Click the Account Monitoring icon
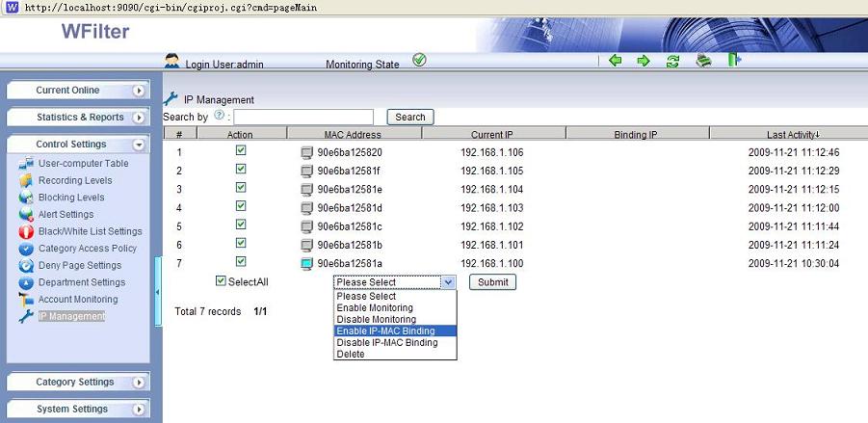This screenshot has width=868, height=423. [26, 300]
